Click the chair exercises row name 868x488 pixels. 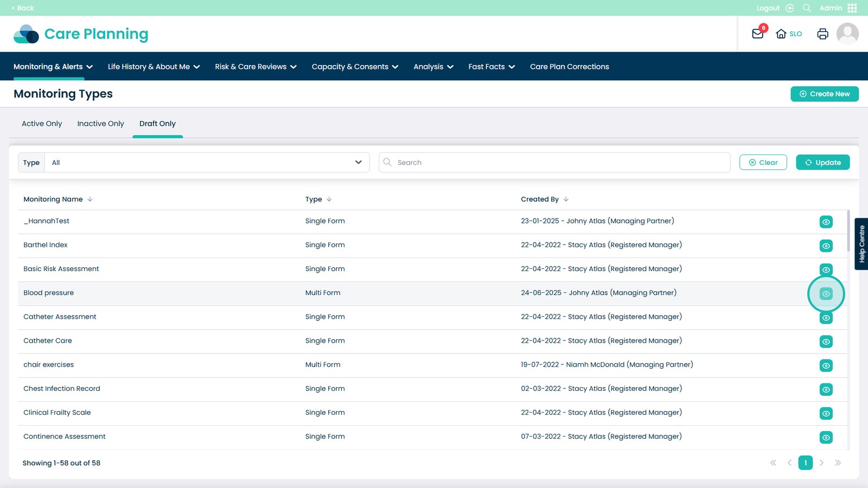[49, 365]
